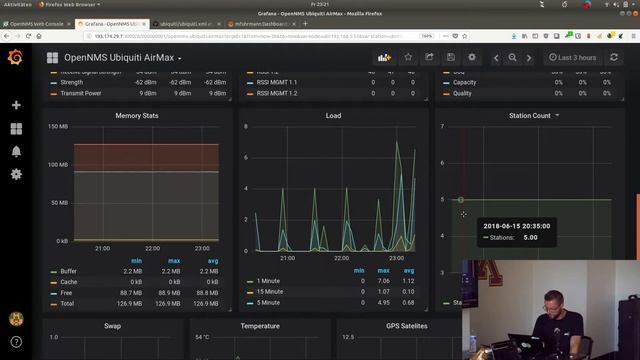
Task: Open the Swap panel title menu
Action: tap(112, 326)
